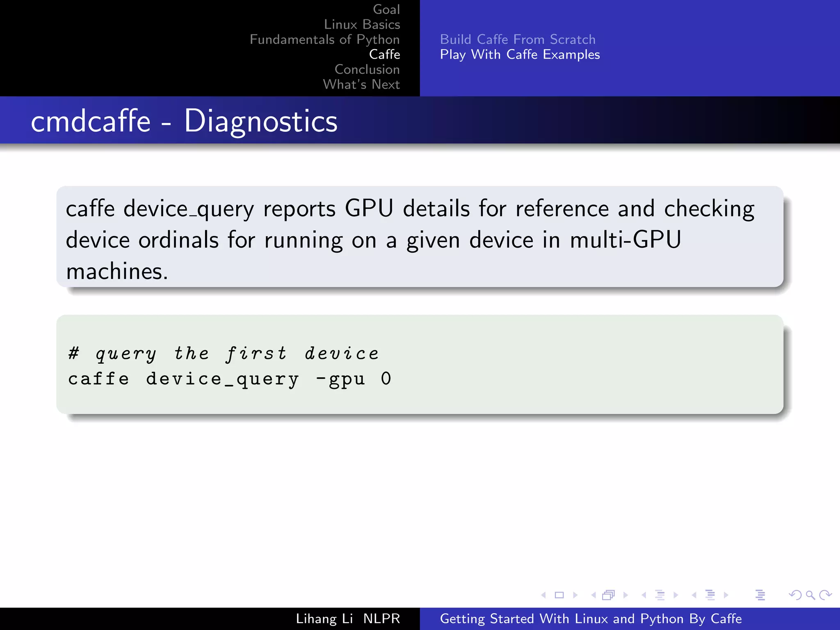Open Build Caffe From Scratch subsection
840x630 pixels.
click(x=518, y=39)
